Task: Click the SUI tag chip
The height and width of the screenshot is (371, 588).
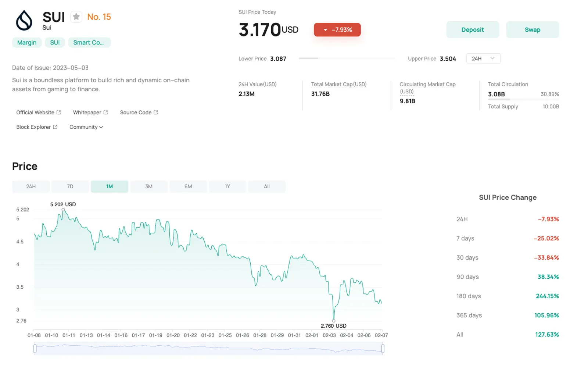Action: [x=55, y=43]
